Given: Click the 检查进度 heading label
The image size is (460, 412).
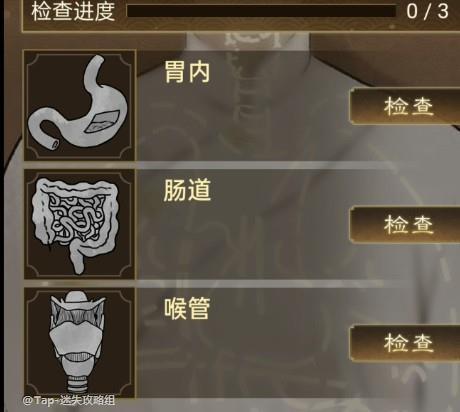Looking at the screenshot, I should click(x=73, y=11).
